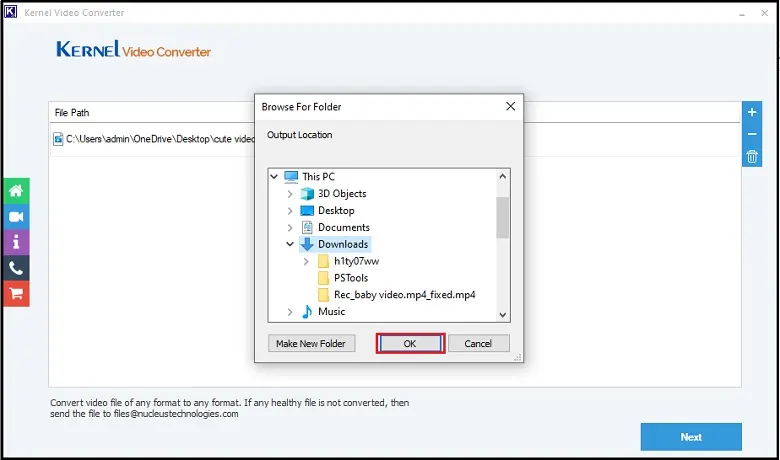Expand the Documents tree node
Image resolution: width=780 pixels, height=460 pixels.
[290, 228]
